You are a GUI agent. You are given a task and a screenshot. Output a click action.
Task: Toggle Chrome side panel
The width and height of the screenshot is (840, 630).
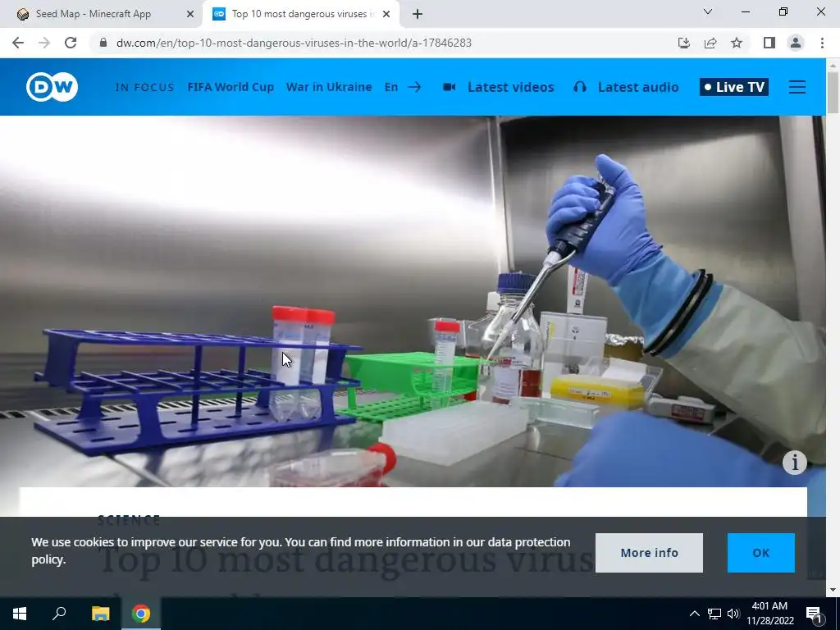(769, 43)
